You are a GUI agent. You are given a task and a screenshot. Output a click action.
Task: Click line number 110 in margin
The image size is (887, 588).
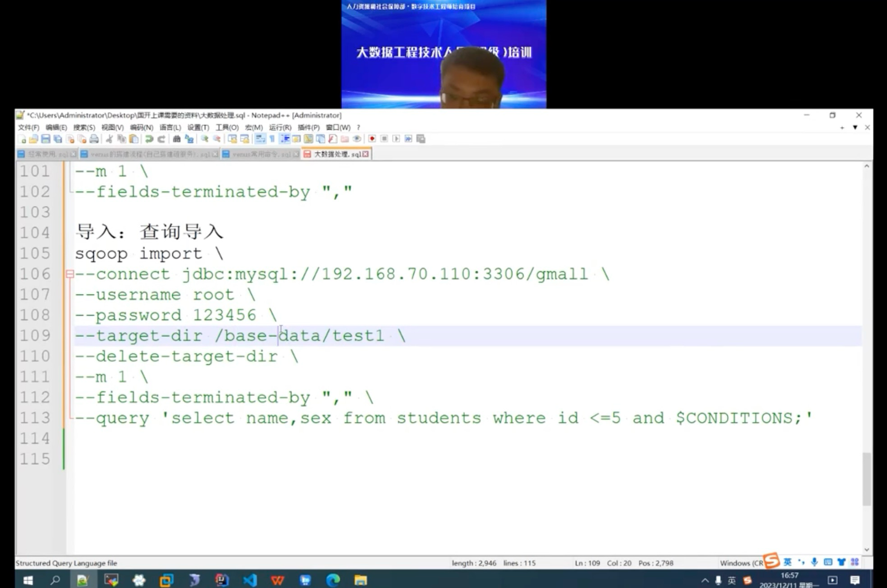35,356
